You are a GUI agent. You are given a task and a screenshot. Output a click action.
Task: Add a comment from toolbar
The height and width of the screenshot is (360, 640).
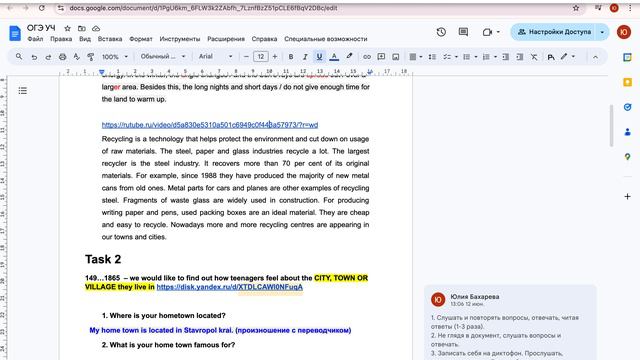coord(381,57)
